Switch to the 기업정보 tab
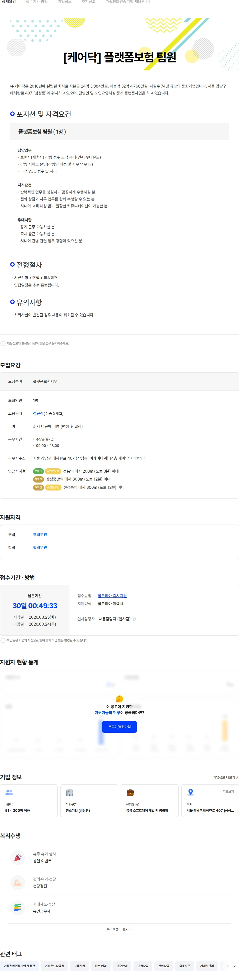This screenshot has width=239, height=980. (x=65, y=2)
